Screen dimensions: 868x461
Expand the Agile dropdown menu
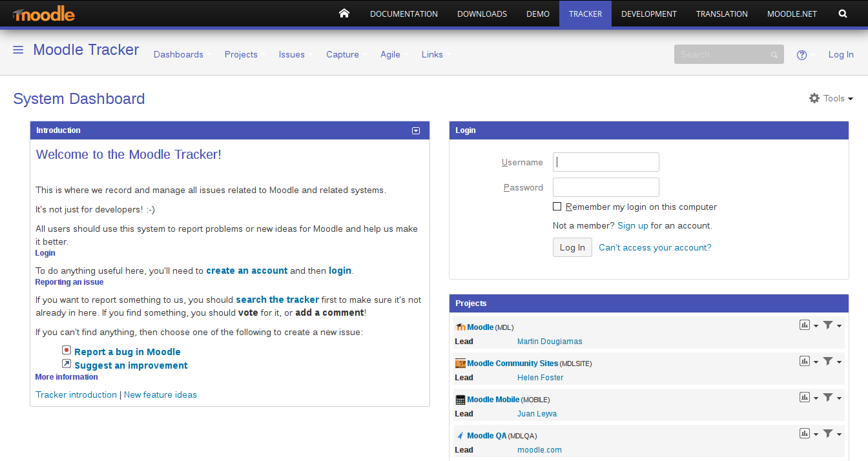[x=394, y=55]
